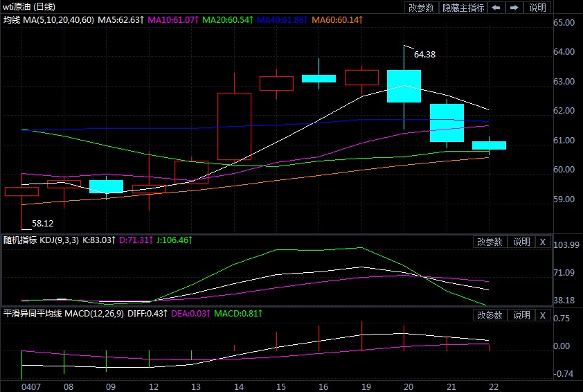The image size is (583, 392).
Task: Open 改参数 in the KDJ panel
Action: 490,242
